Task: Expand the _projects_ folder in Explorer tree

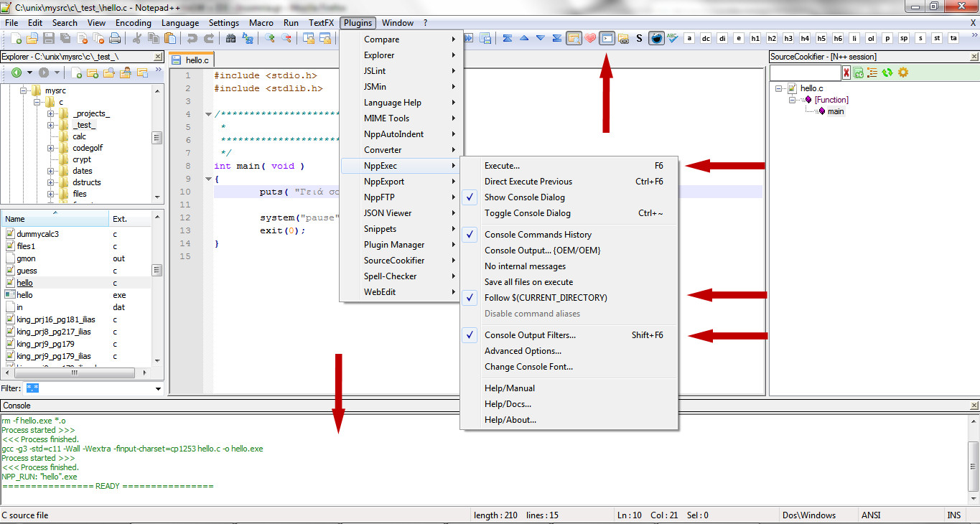Action: pos(51,113)
